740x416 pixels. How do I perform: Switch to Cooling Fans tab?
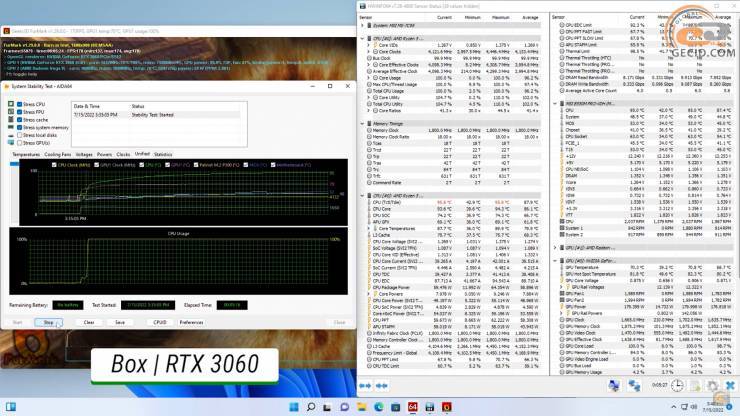click(x=58, y=154)
